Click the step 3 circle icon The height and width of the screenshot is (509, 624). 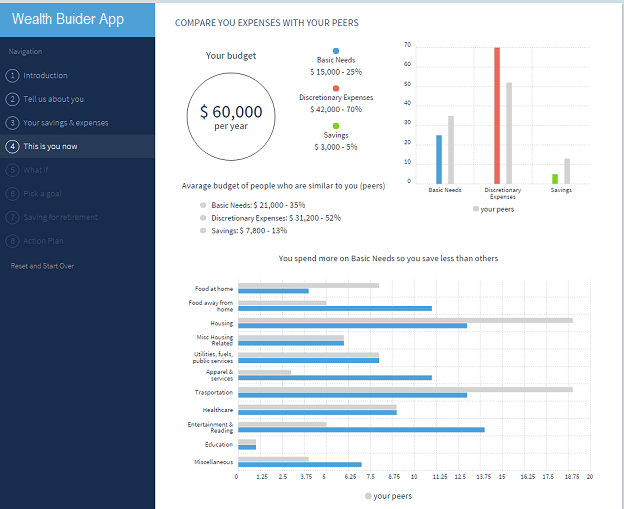[x=12, y=123]
